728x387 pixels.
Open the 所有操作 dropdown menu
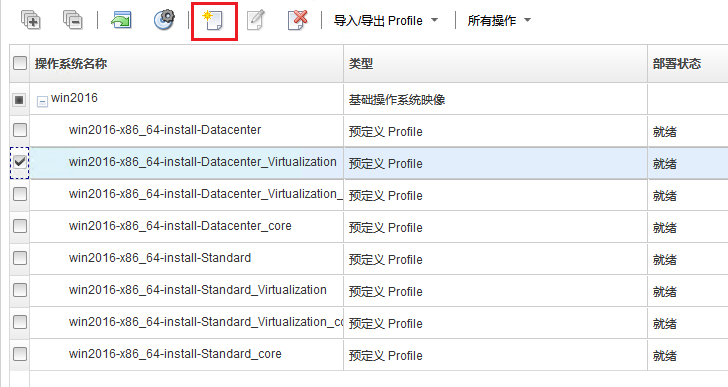[499, 20]
